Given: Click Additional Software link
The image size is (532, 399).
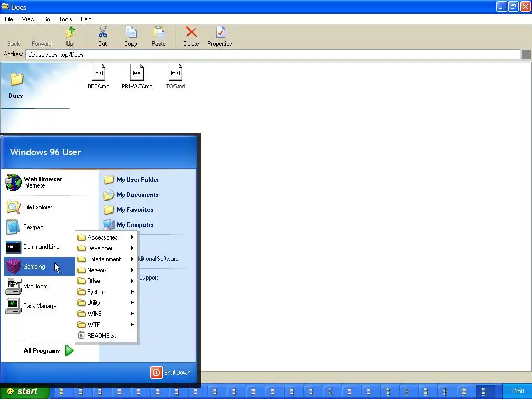Looking at the screenshot, I should [x=158, y=259].
